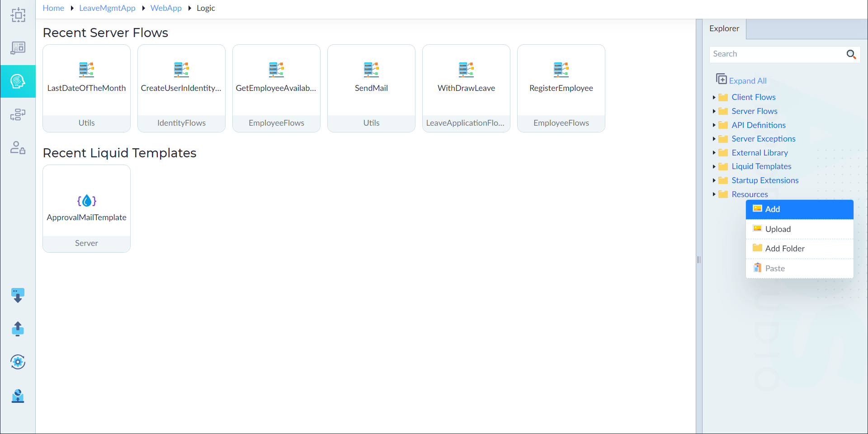868x434 pixels.
Task: Click the Expand All link
Action: pyautogui.click(x=748, y=81)
